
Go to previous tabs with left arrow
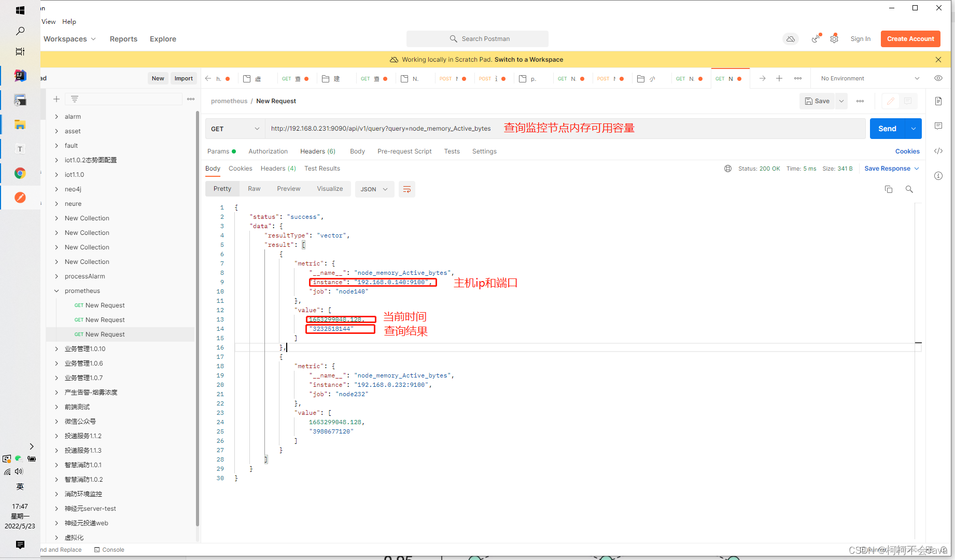(208, 78)
